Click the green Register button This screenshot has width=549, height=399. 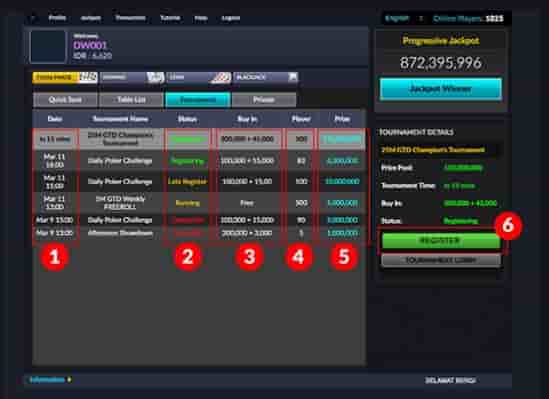[x=441, y=241]
